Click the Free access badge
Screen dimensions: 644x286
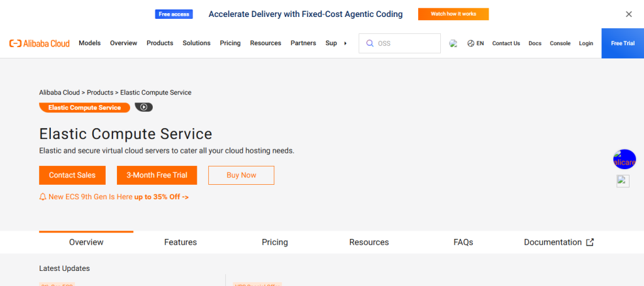click(x=174, y=14)
